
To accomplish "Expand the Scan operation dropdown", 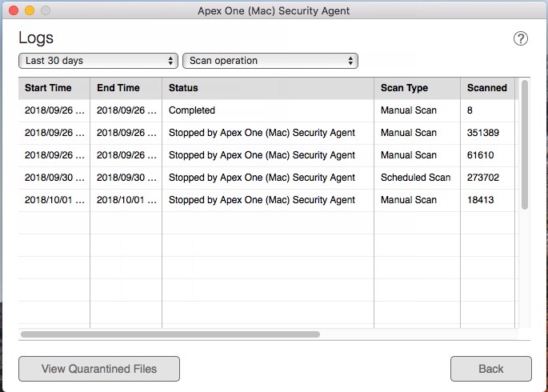I will click(270, 61).
